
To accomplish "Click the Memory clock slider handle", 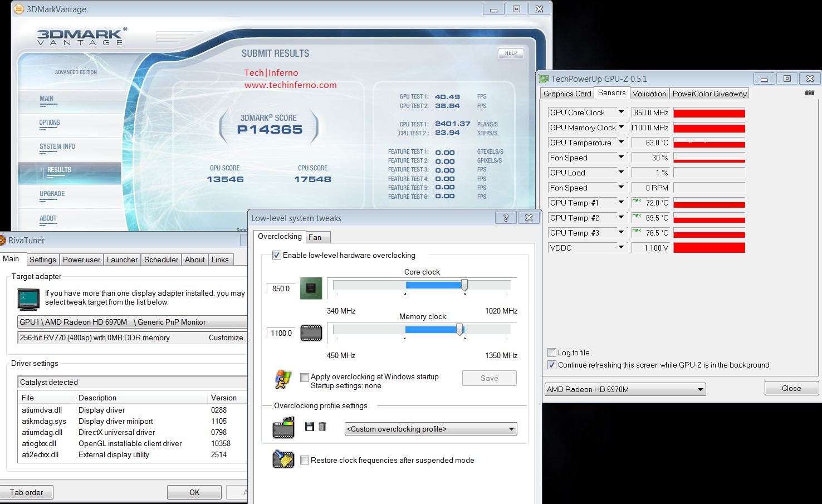I will tap(459, 330).
